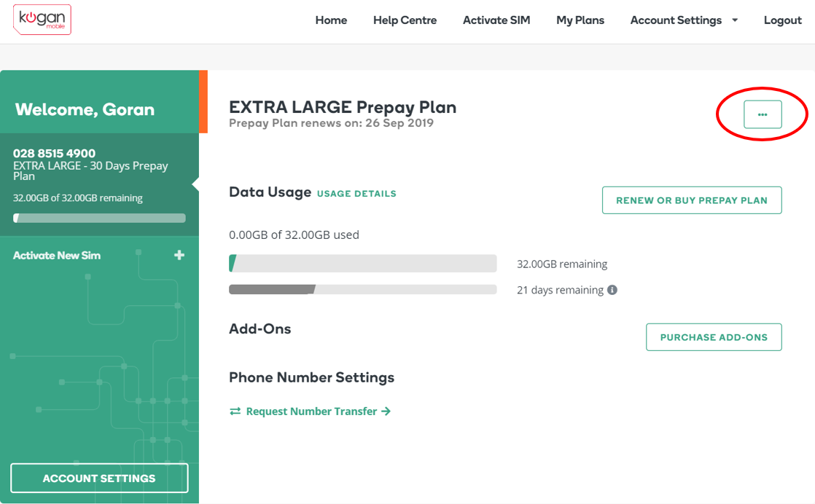The image size is (815, 504).
Task: Click the plus icon beside Activate New Sim
Action: pos(179,255)
